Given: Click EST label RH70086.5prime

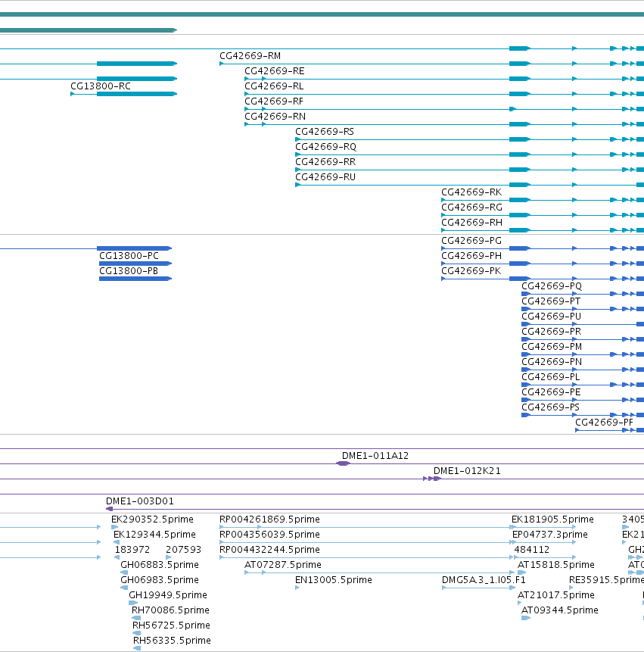Looking at the screenshot, I should [x=170, y=610].
